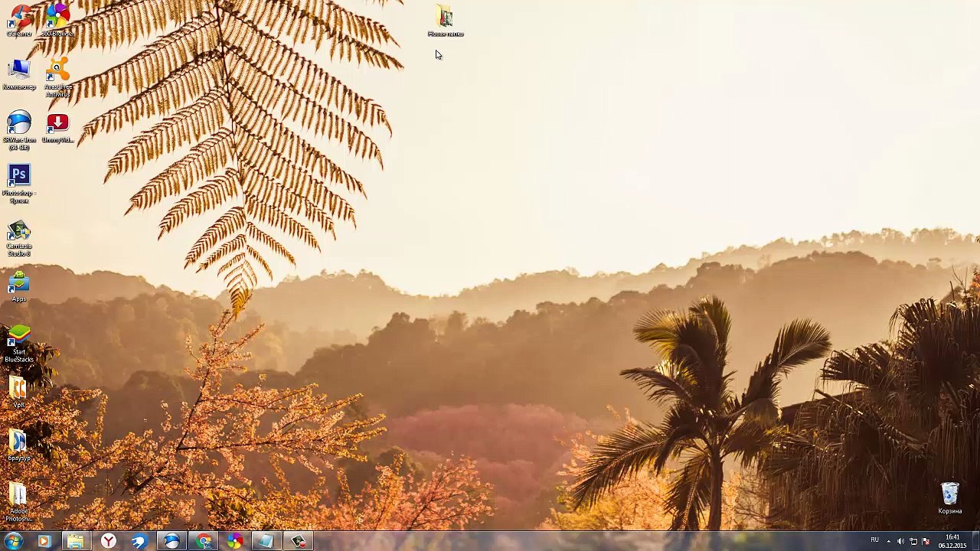Select the VpR folder on the desktop
This screenshot has width=980, height=551.
coord(19,393)
